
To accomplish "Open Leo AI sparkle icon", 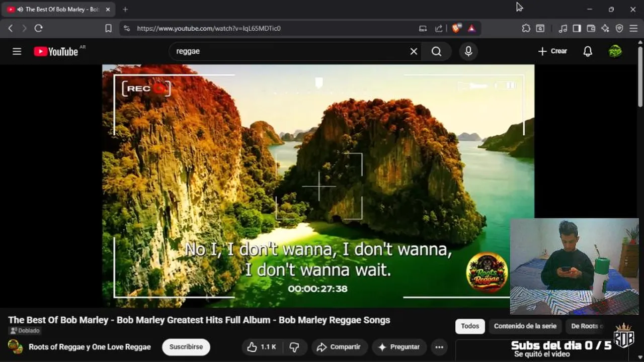I will pyautogui.click(x=605, y=28).
